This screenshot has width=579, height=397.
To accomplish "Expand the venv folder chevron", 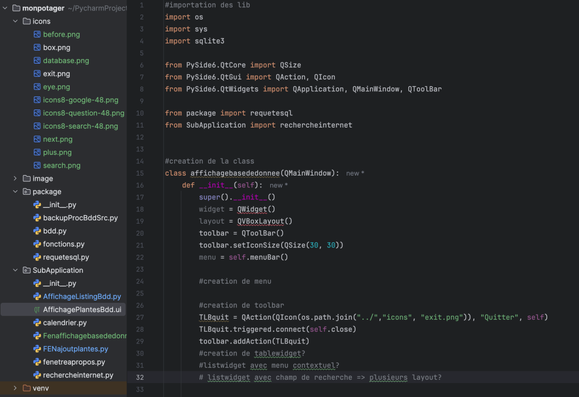I will click(15, 388).
